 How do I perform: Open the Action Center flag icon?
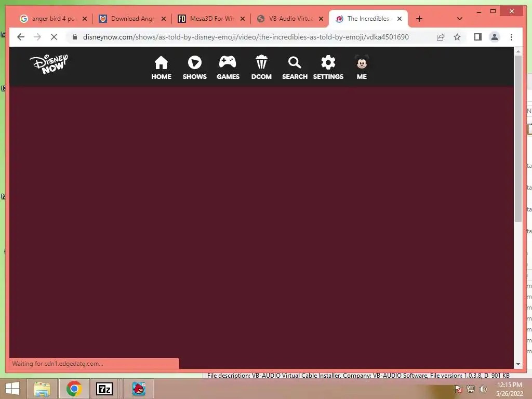(x=458, y=389)
